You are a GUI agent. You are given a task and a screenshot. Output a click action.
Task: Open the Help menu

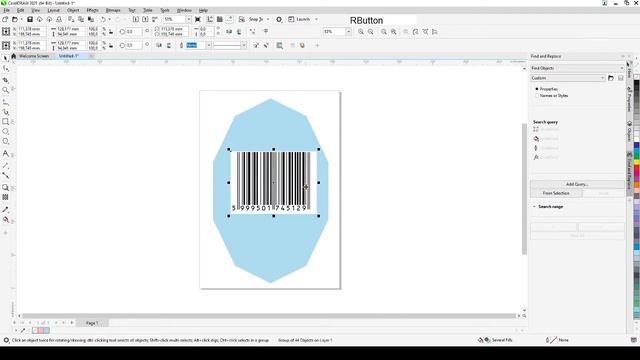tap(203, 10)
